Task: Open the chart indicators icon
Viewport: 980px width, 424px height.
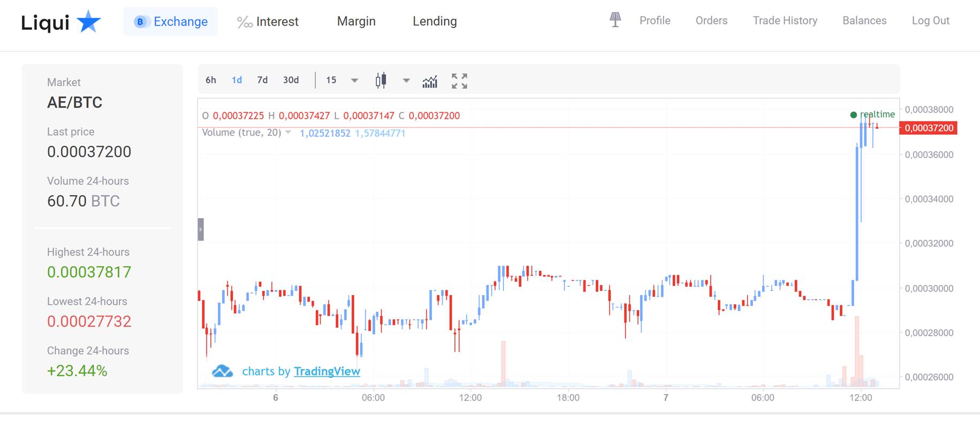Action: coord(430,81)
